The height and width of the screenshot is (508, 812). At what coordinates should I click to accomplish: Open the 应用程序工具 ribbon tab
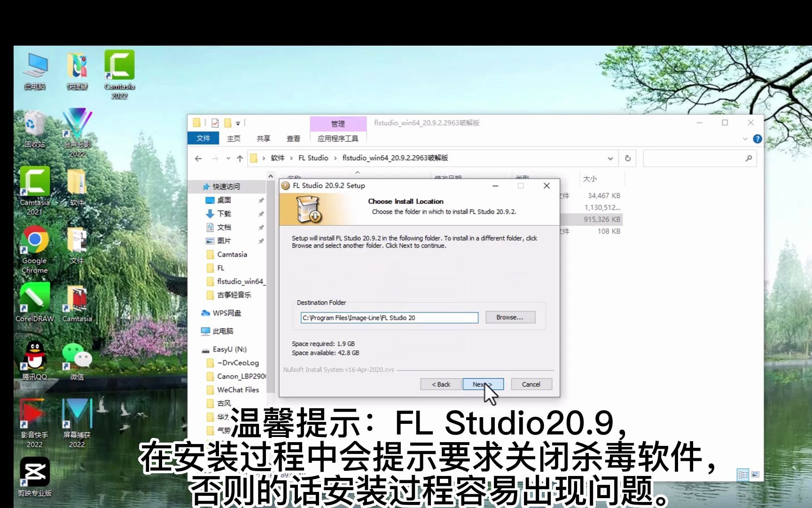click(x=338, y=138)
